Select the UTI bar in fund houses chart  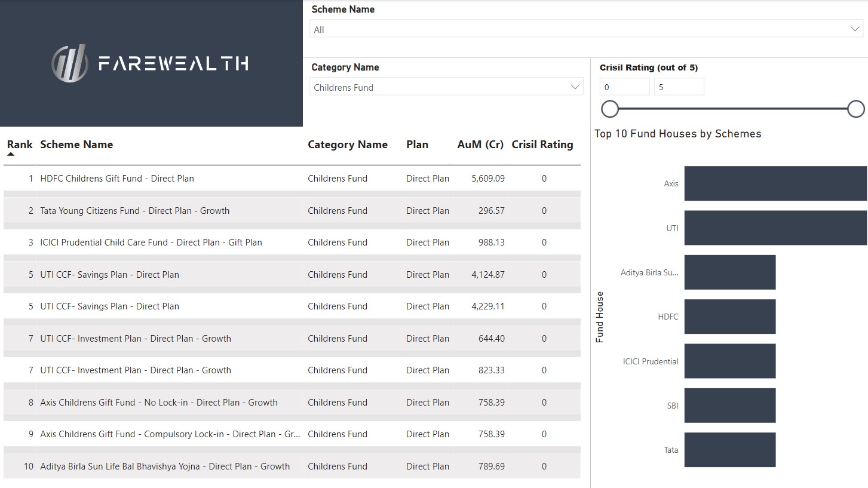[775, 228]
